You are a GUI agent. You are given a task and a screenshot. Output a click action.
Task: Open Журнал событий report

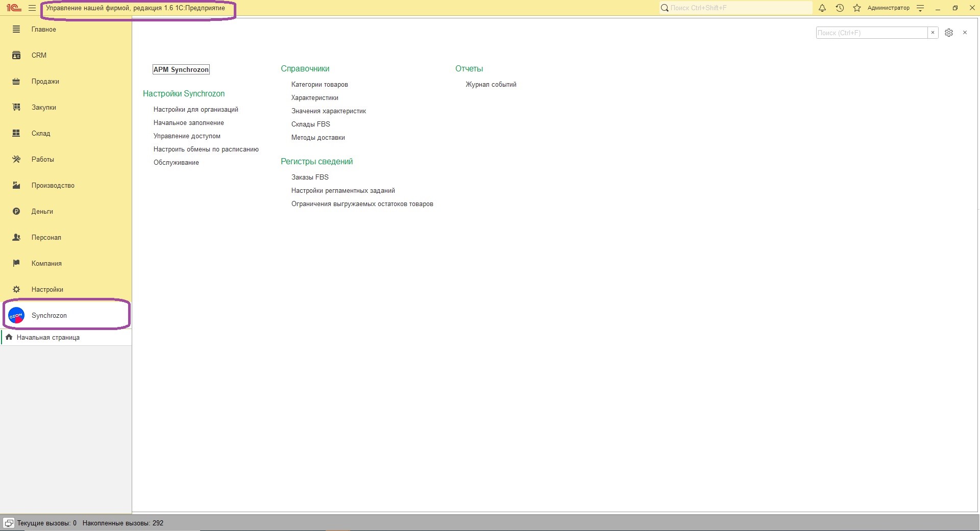491,85
